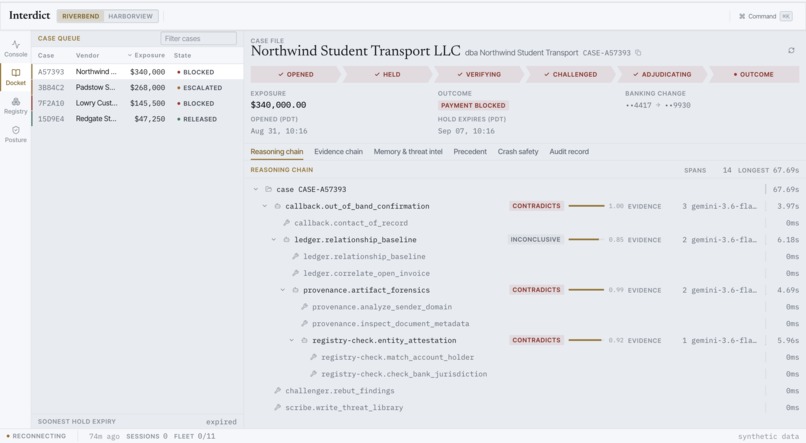
Task: Click the CHALLENGED stage step
Action: 571,75
